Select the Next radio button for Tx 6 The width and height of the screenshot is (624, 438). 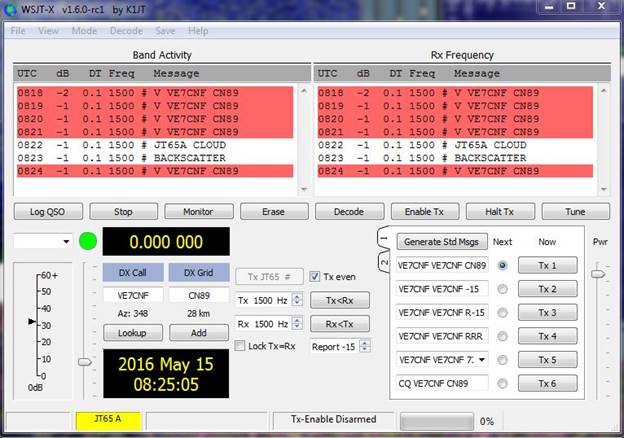coord(502,382)
